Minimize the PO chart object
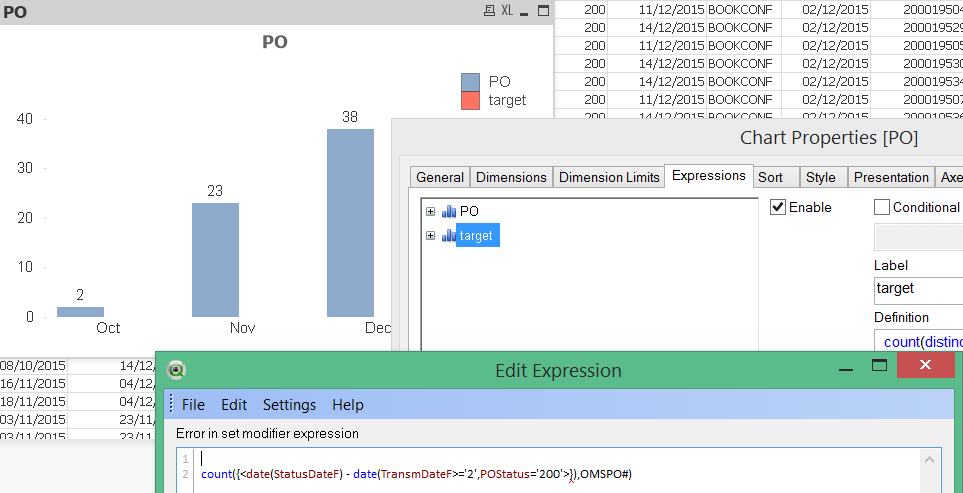Viewport: 963px width, 493px height. pos(526,11)
